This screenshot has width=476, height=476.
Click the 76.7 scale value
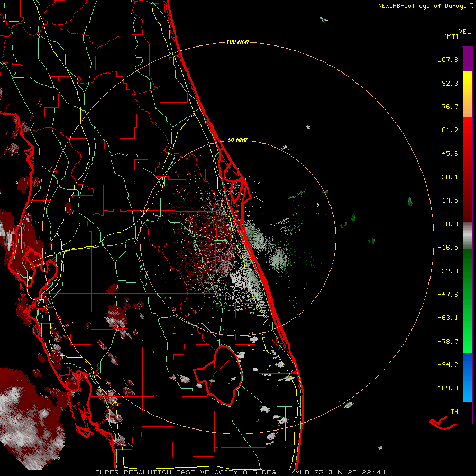click(x=450, y=106)
